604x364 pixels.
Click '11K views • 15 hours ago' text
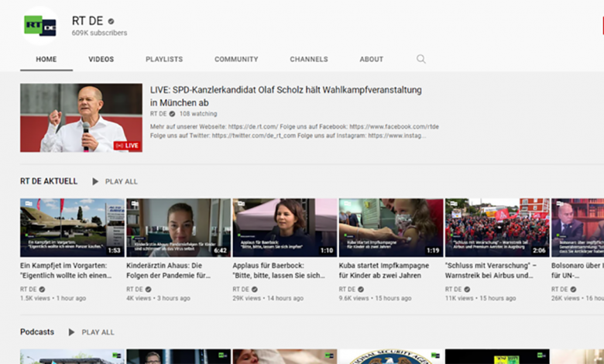(480, 298)
